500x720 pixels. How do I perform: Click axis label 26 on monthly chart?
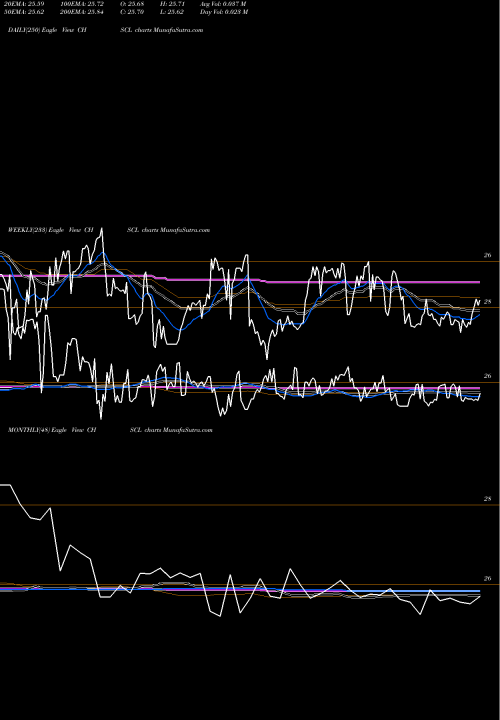[x=488, y=579]
